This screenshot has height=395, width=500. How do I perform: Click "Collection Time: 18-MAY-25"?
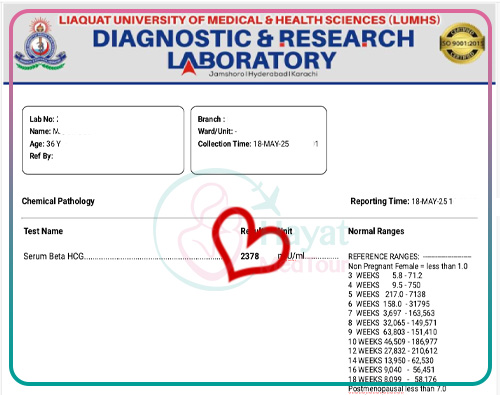click(243, 144)
